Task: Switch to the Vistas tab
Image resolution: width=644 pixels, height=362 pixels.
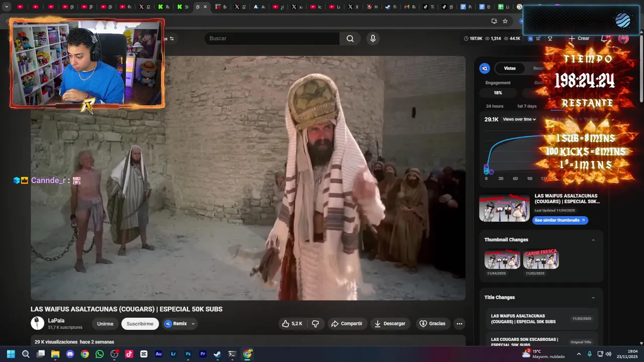Action: pos(510,68)
